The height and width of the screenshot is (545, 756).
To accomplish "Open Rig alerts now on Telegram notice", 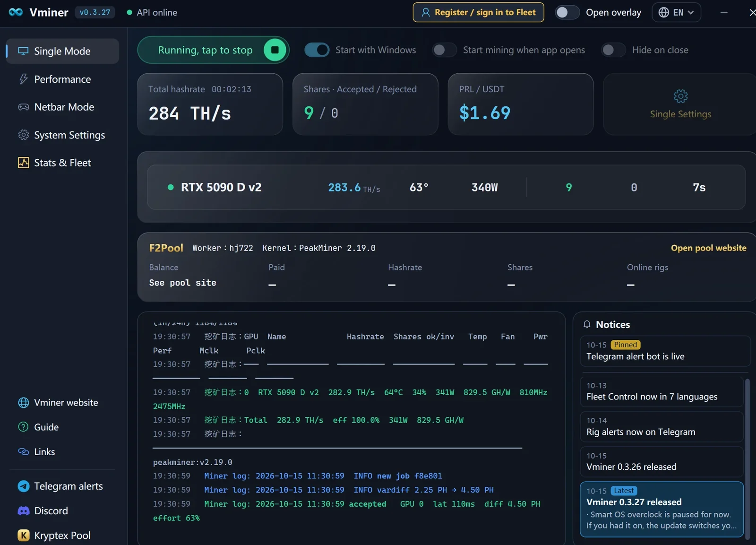I will 661,426.
